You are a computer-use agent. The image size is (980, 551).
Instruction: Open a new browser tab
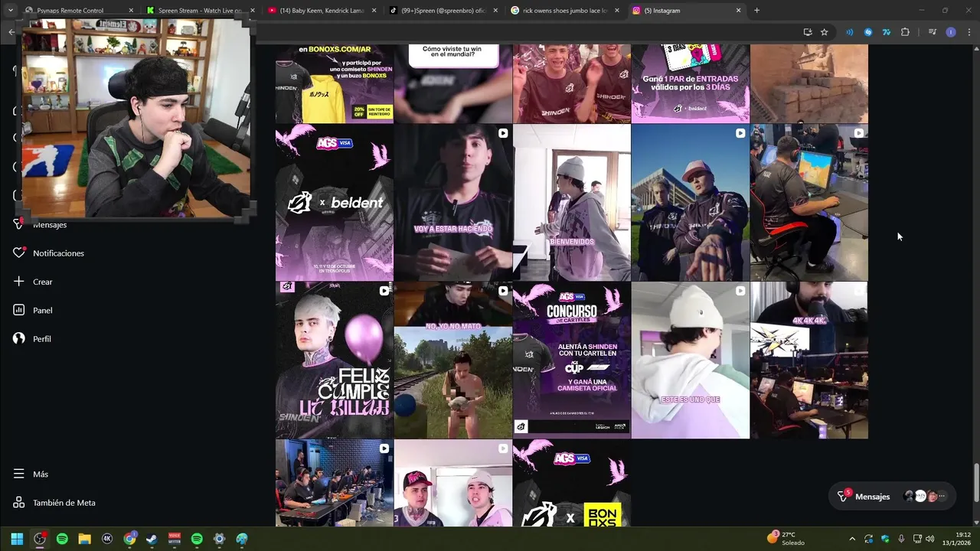pyautogui.click(x=756, y=11)
